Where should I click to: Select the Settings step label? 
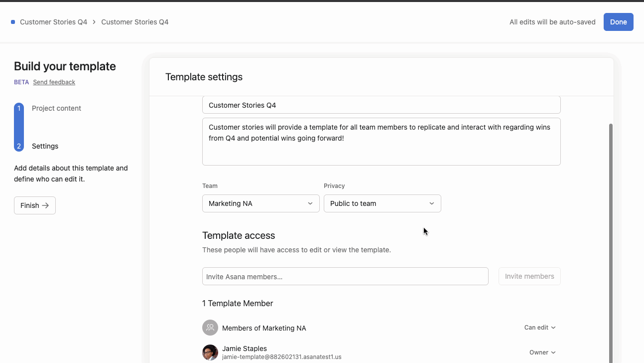click(x=45, y=146)
